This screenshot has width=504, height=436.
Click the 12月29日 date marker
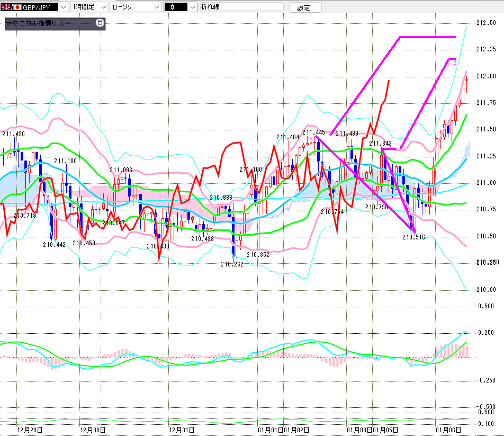(x=30, y=430)
